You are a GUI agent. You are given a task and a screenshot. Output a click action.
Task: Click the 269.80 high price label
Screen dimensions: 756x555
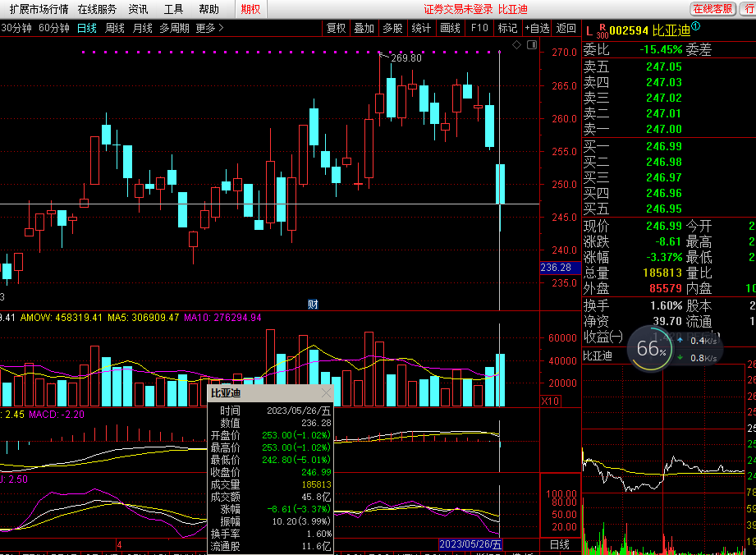[x=406, y=57]
